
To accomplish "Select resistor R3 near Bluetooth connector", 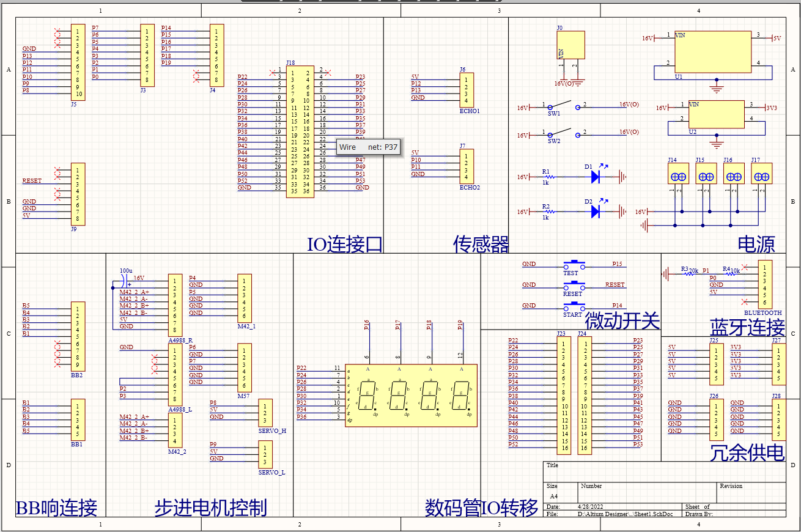I will point(689,273).
